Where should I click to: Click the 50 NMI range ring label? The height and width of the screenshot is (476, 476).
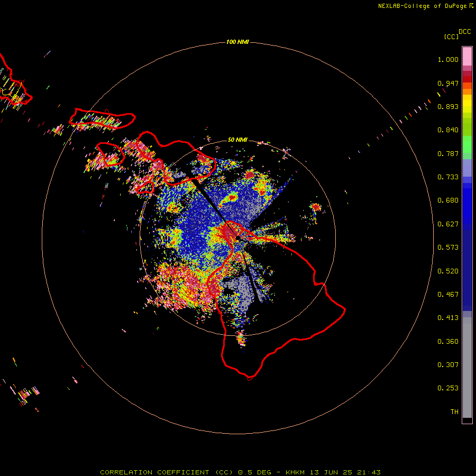point(237,140)
